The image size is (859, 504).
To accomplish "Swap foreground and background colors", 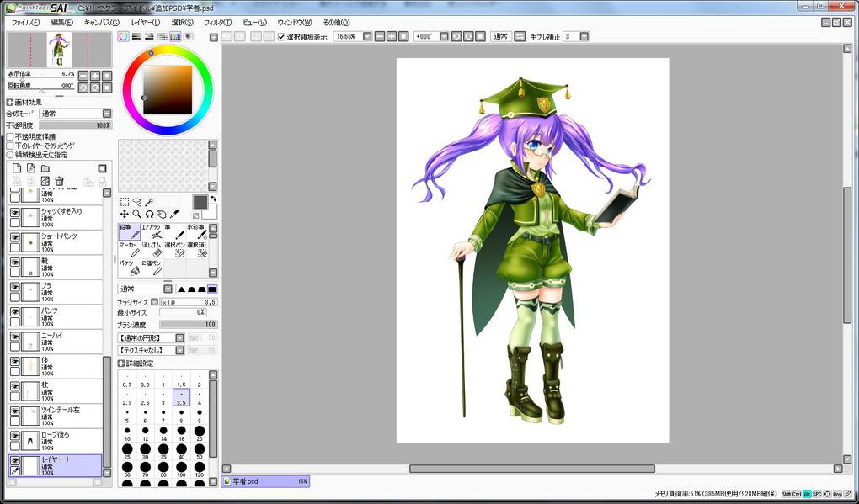I will [213, 199].
